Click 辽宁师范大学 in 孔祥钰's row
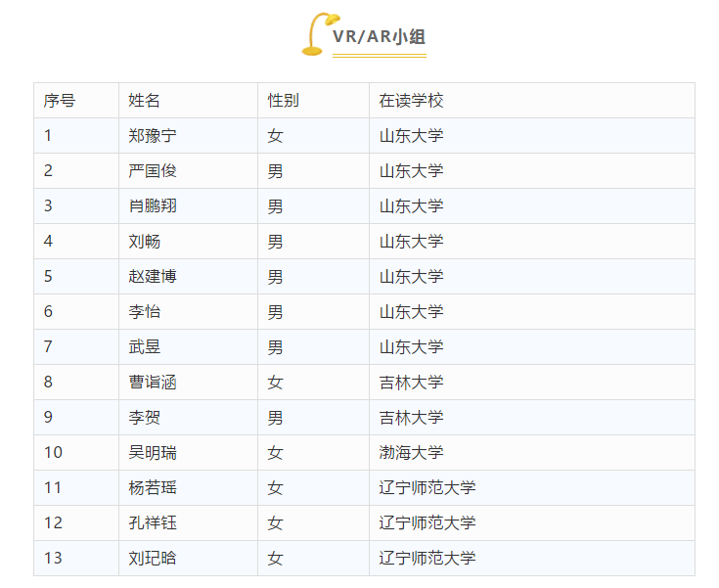This screenshot has width=719, height=588. 427,522
